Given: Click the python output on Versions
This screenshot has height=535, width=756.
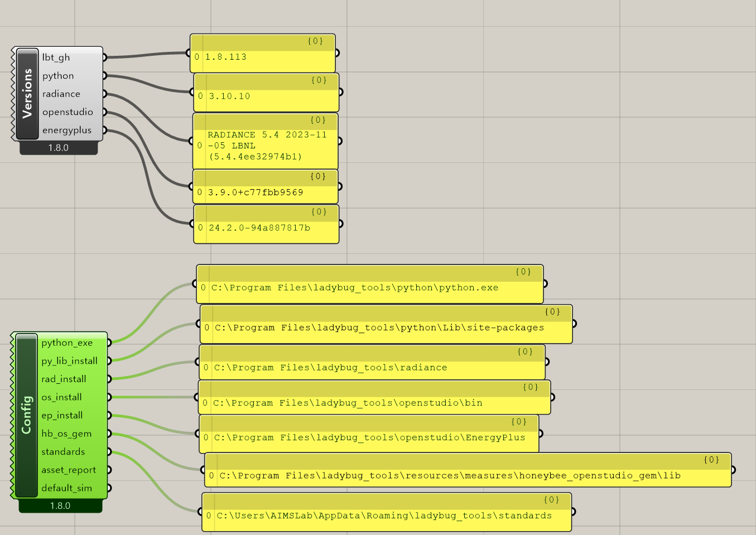Looking at the screenshot, I should pyautogui.click(x=58, y=76).
